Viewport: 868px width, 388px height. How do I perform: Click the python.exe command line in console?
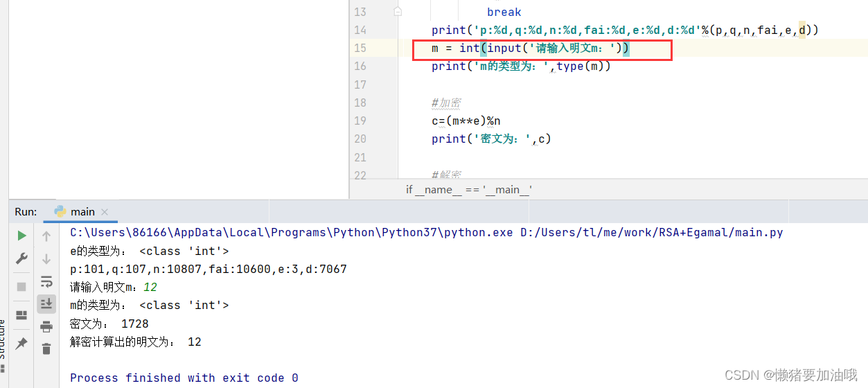pos(427,233)
